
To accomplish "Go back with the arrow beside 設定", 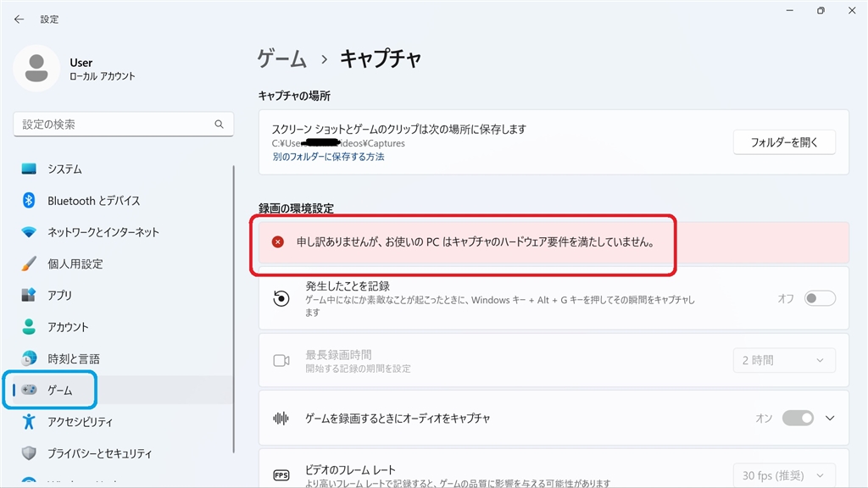I will click(19, 19).
